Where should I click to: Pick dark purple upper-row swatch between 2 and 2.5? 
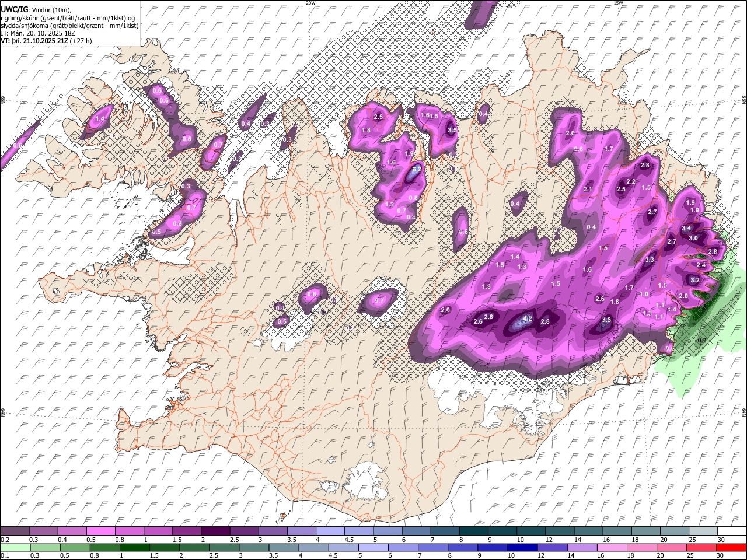point(215,531)
